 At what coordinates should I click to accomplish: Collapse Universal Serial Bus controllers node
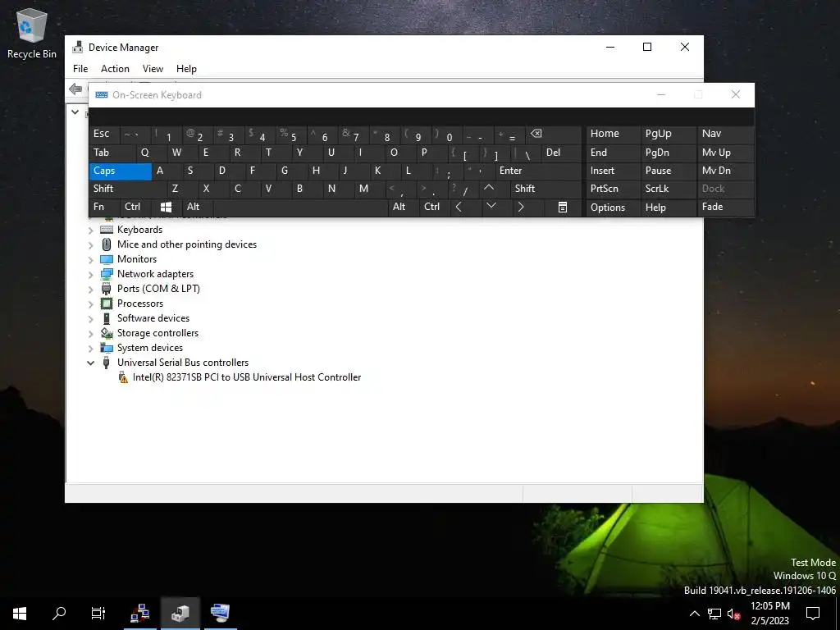click(90, 363)
